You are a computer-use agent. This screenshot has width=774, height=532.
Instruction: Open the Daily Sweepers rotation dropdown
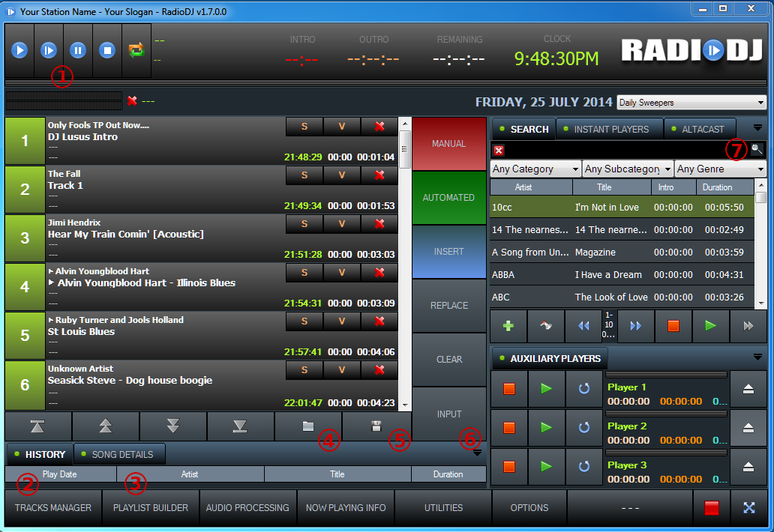[x=690, y=102]
